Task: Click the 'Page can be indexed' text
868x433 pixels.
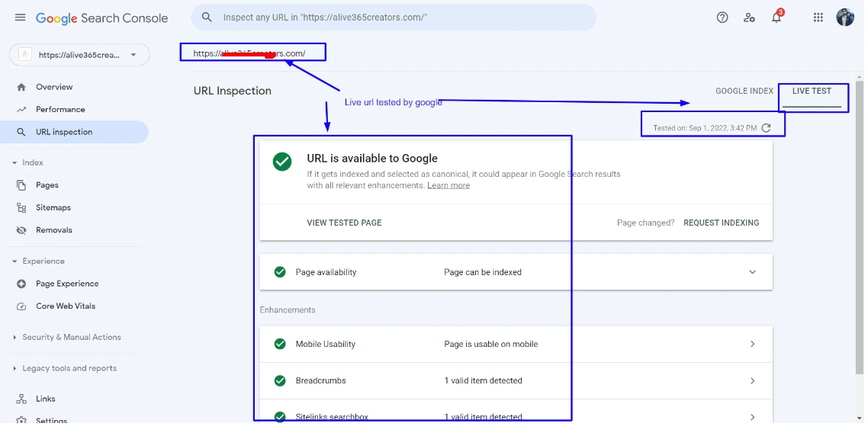Action: point(483,272)
